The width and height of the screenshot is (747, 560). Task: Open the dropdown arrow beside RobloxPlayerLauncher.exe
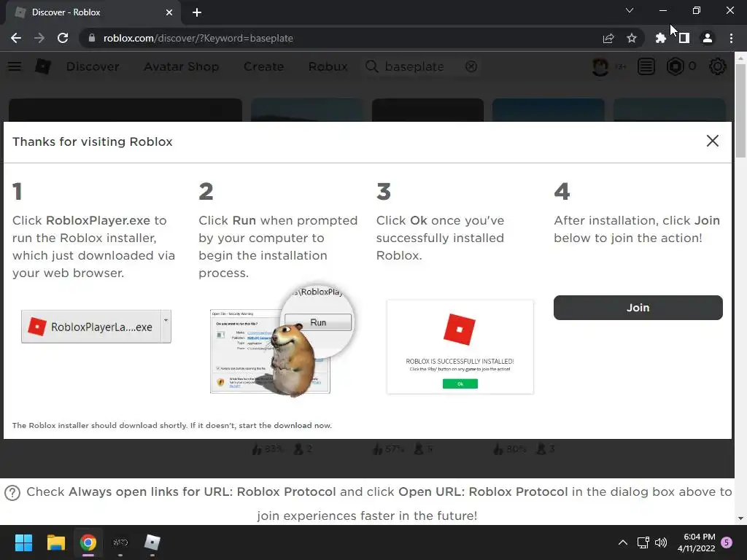click(x=166, y=327)
